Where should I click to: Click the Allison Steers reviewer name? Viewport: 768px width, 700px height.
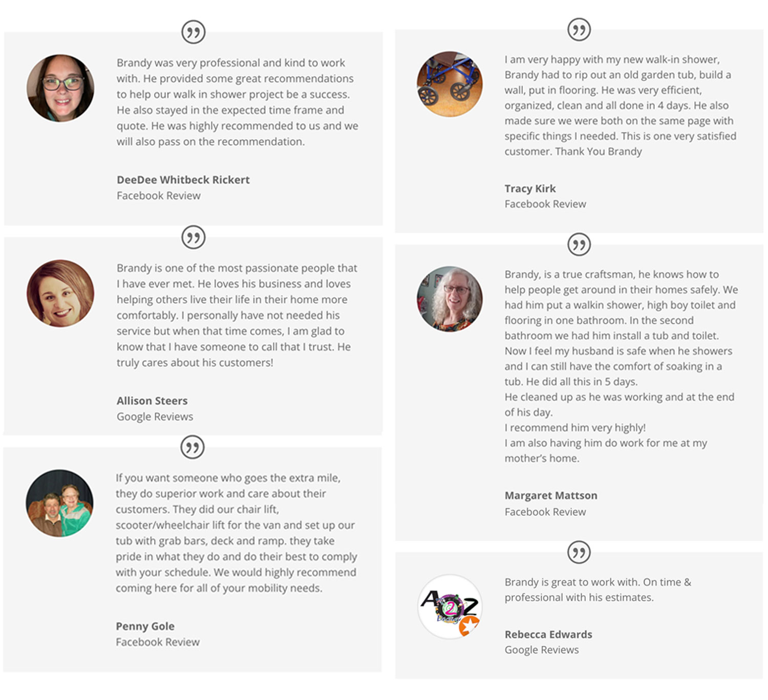[x=152, y=401]
